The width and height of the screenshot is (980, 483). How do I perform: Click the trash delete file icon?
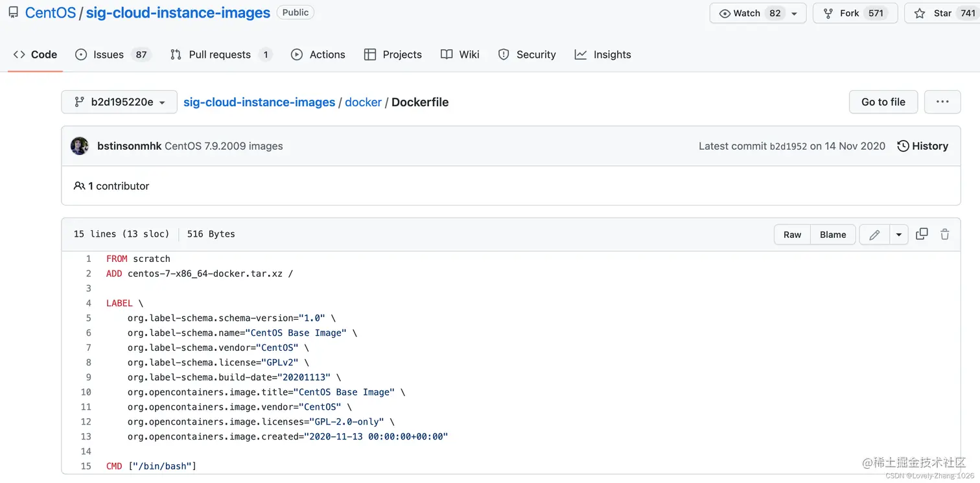[945, 234]
